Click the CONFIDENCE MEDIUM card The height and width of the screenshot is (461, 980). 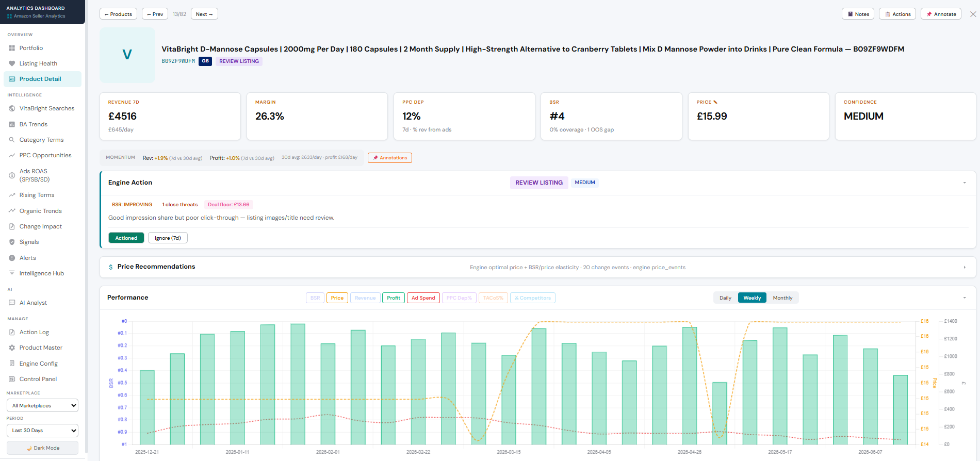906,116
